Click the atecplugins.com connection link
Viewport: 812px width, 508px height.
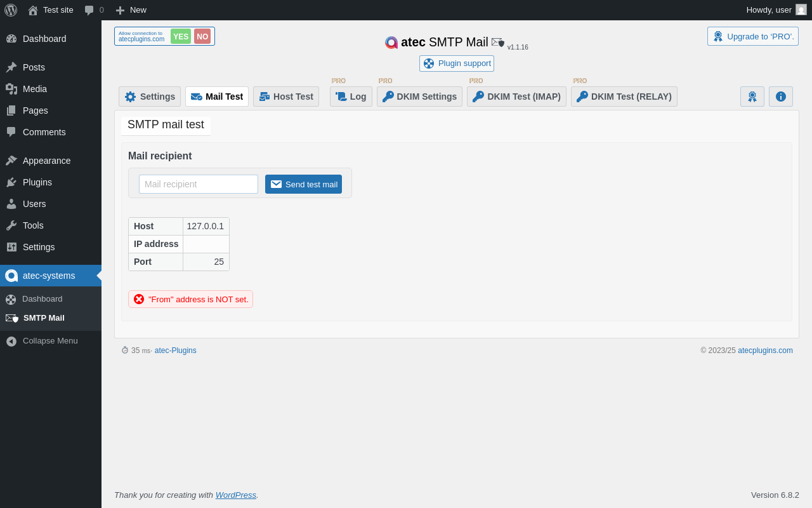(x=141, y=39)
